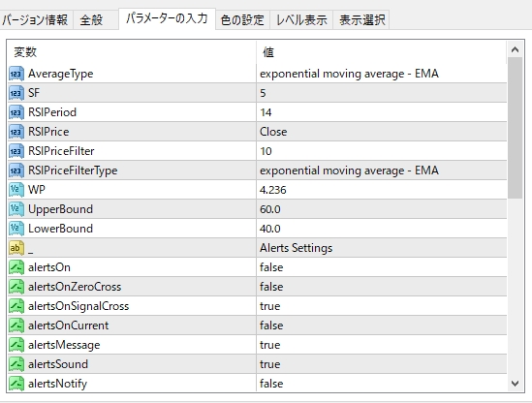Click the integer icon beside AverageType

point(16,74)
